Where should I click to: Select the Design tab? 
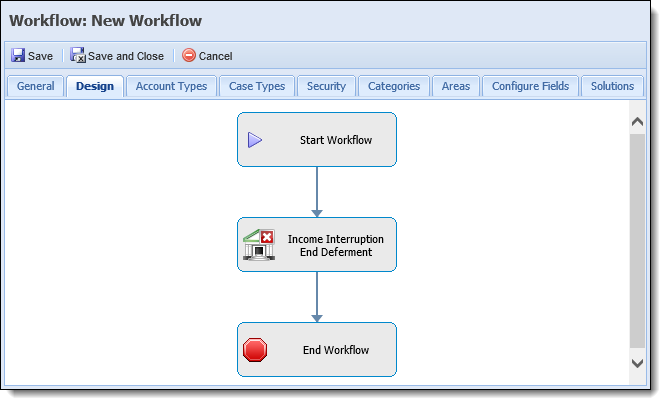coord(95,86)
